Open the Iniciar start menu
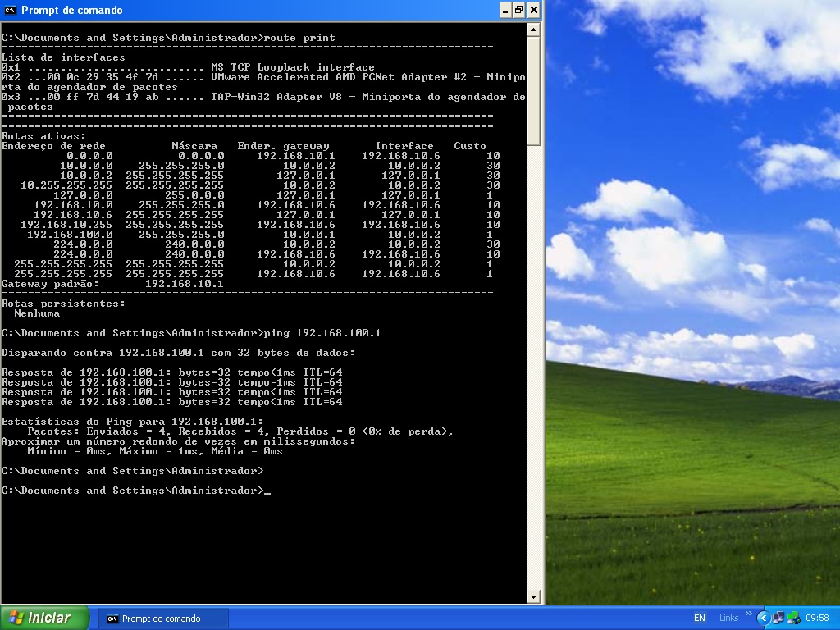This screenshot has height=630, width=840. click(x=44, y=618)
